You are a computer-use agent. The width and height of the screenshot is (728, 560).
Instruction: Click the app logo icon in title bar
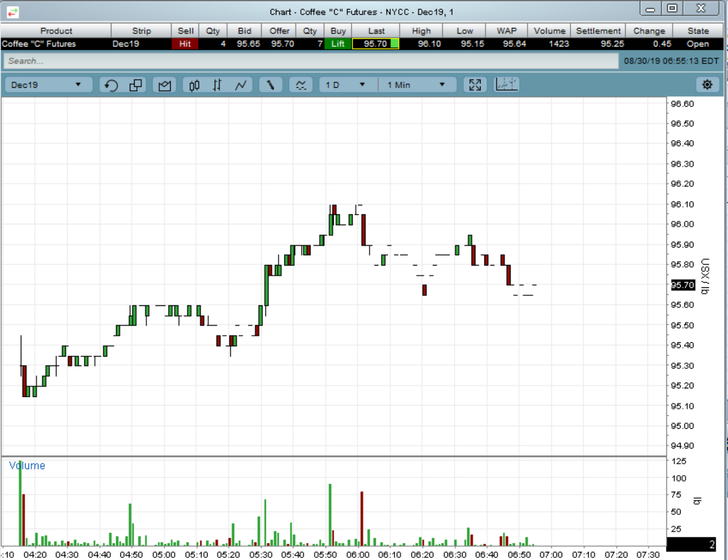[x=13, y=12]
